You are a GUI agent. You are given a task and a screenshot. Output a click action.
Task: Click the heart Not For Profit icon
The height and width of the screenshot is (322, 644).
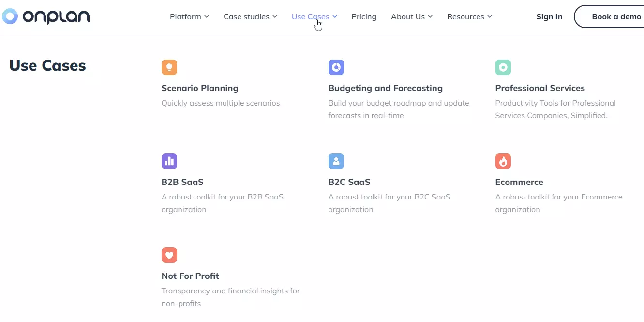click(169, 255)
